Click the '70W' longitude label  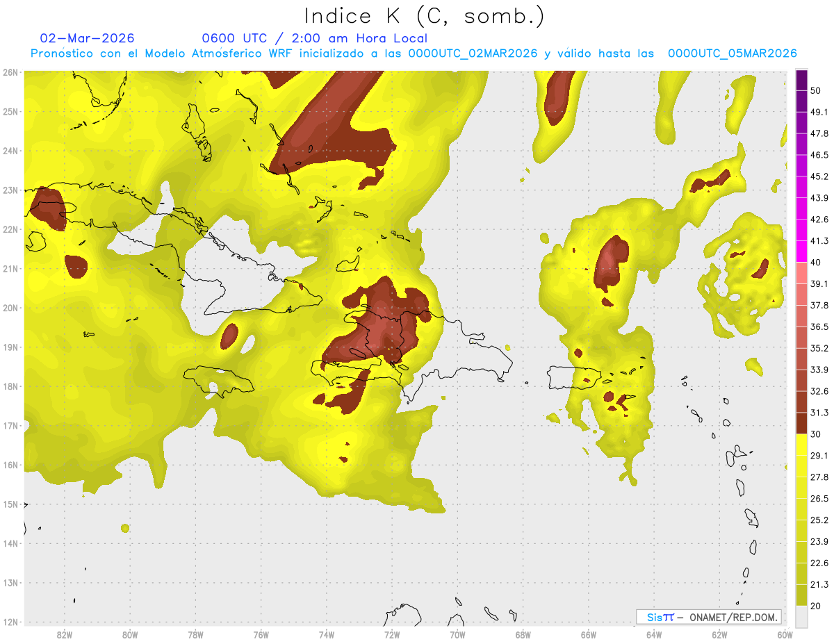[457, 634]
